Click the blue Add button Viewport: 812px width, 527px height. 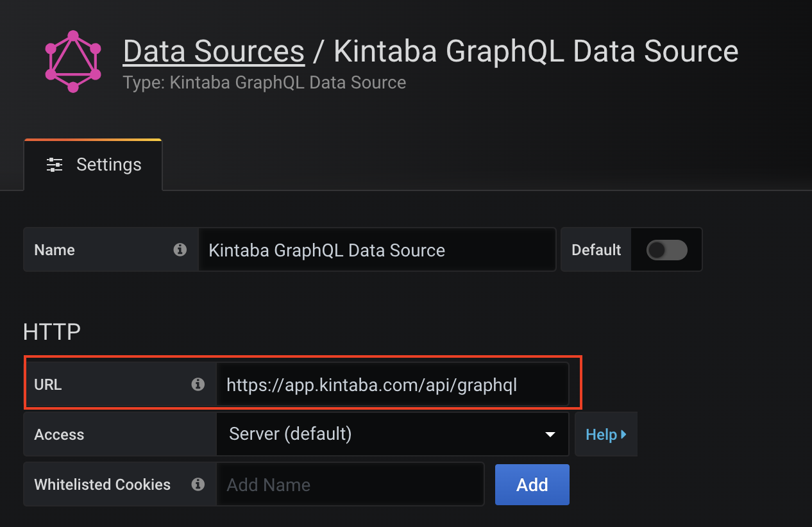(532, 484)
